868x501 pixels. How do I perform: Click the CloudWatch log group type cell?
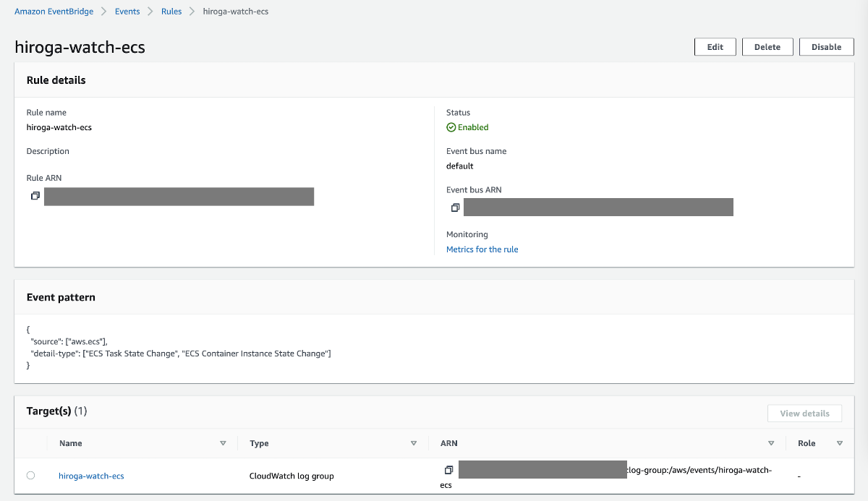[292, 476]
